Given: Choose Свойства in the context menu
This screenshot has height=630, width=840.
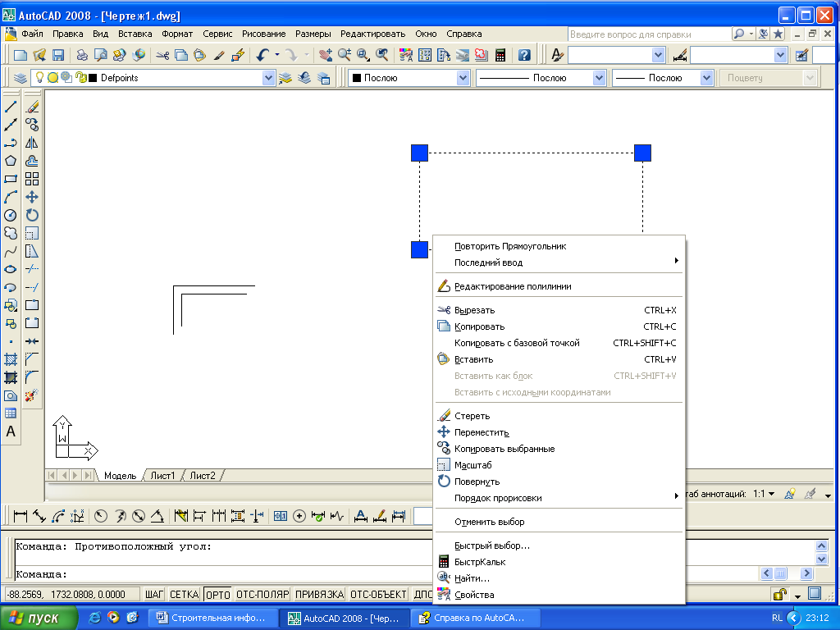Looking at the screenshot, I should pyautogui.click(x=559, y=595).
